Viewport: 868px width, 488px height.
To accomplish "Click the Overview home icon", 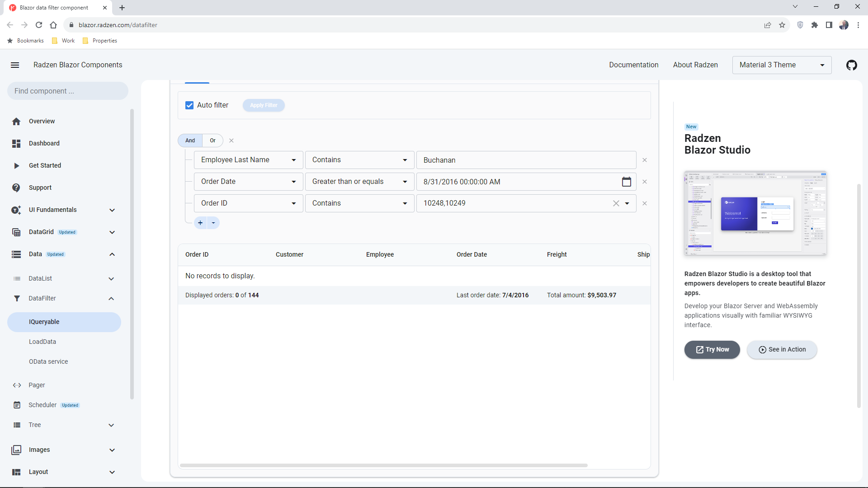I will point(16,121).
